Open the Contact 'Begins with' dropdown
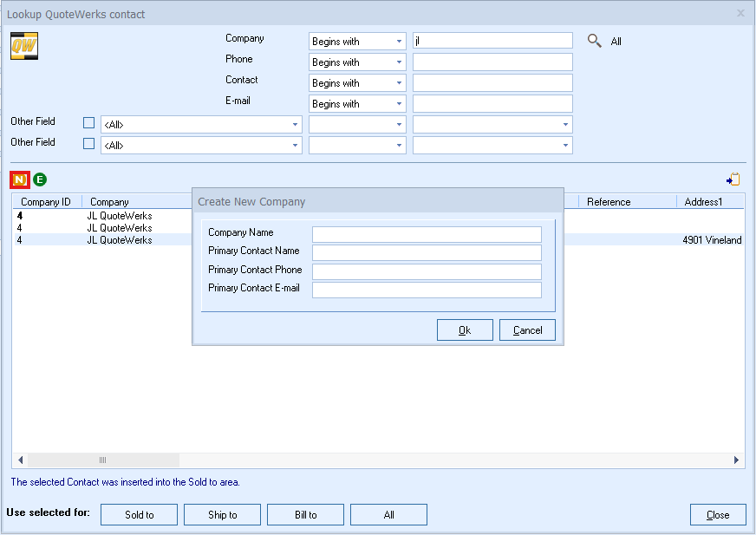The image size is (756, 535). [x=357, y=82]
